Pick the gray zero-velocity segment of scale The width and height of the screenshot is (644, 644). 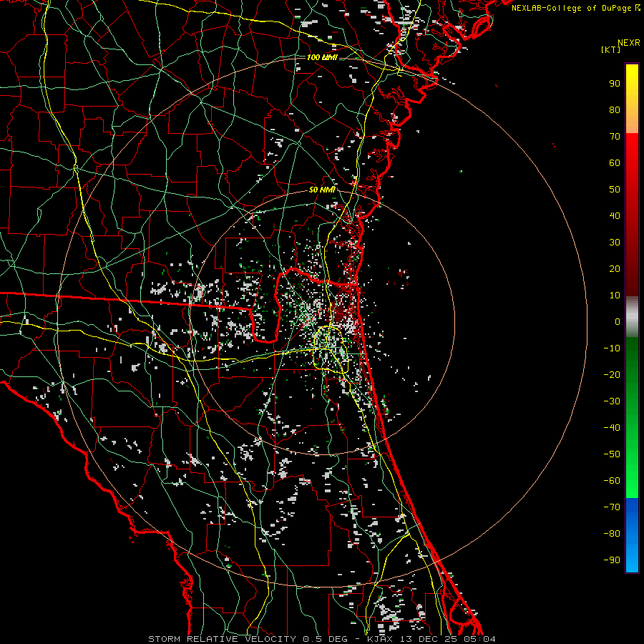[x=632, y=318]
